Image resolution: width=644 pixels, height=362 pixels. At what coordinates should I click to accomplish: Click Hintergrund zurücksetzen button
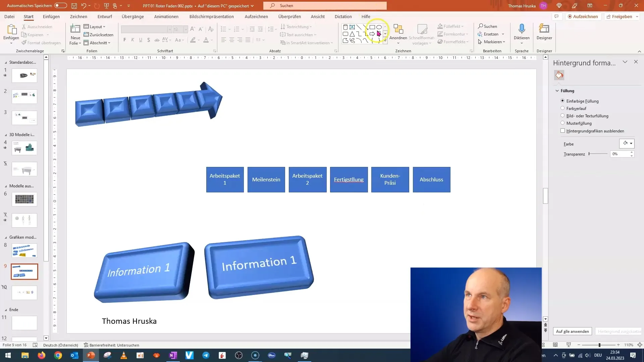[617, 331]
